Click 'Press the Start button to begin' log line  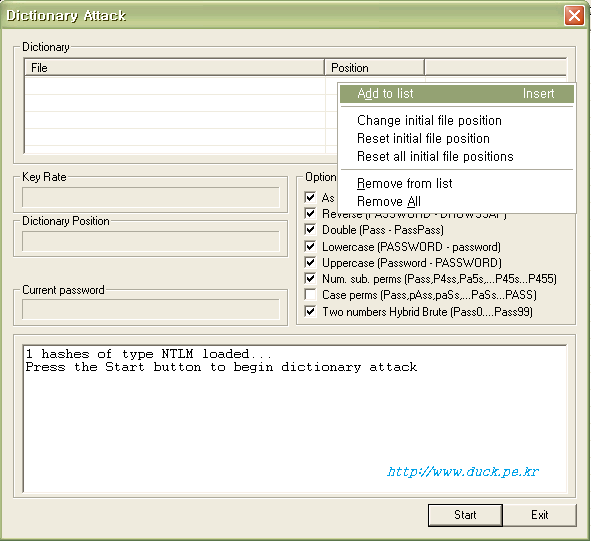click(x=221, y=367)
